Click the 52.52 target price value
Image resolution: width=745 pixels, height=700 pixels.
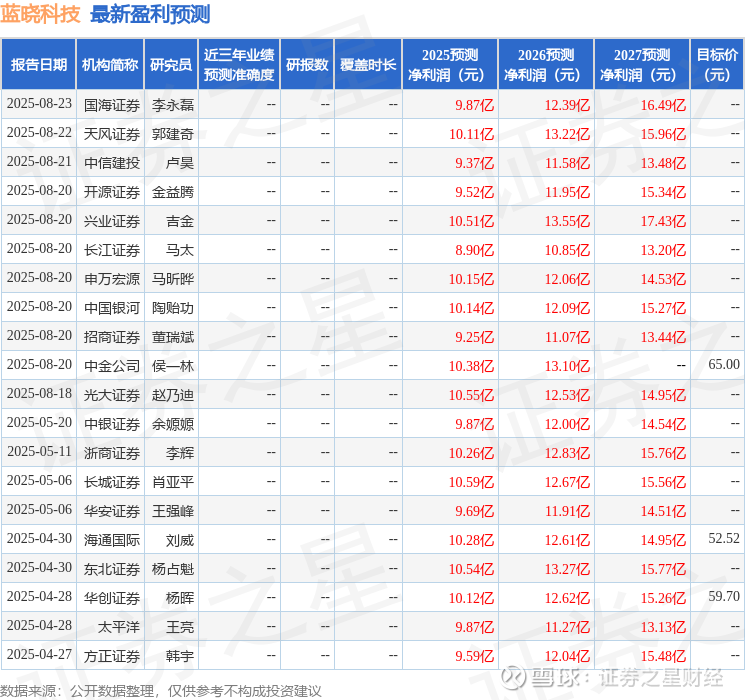coord(724,538)
